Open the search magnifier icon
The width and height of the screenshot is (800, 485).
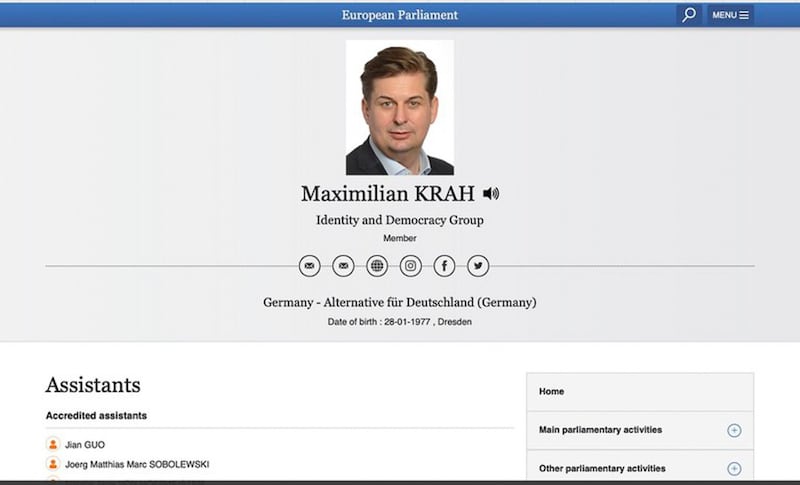click(688, 15)
